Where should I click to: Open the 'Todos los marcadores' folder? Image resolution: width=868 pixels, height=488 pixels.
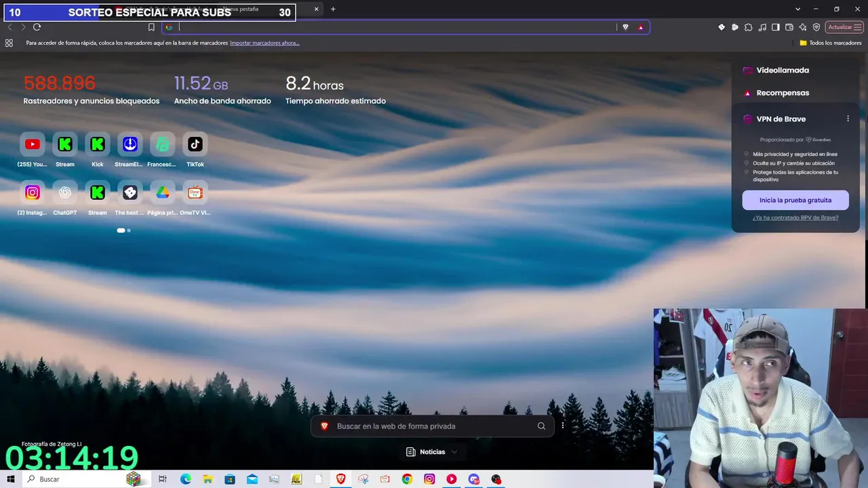[831, 43]
